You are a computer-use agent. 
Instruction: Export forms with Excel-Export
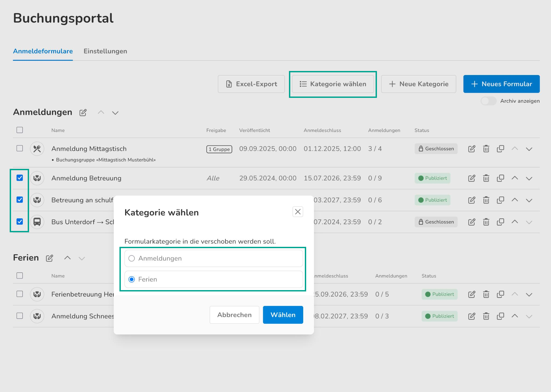point(251,84)
